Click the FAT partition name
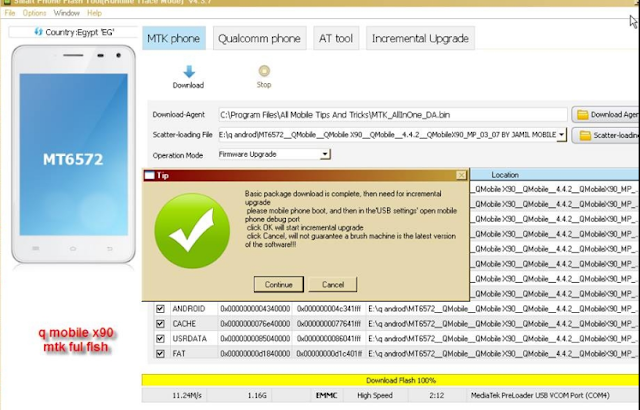Viewport: 640px width, 410px height. click(x=179, y=354)
